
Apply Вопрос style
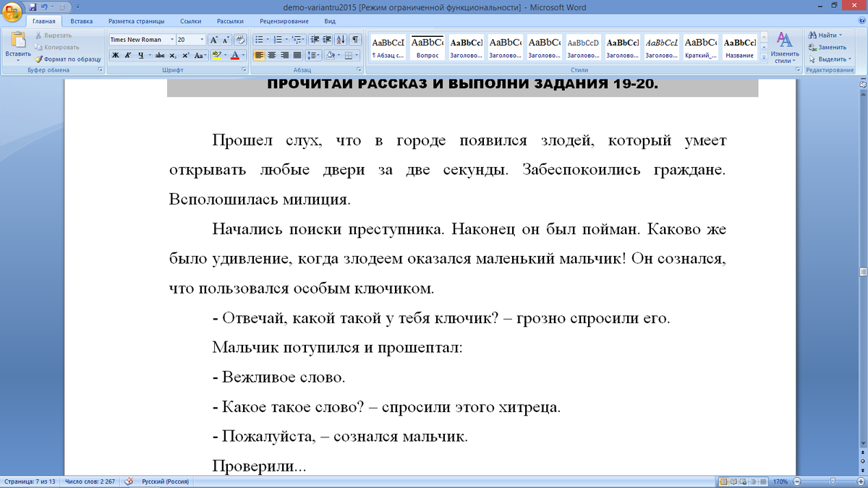[x=427, y=47]
